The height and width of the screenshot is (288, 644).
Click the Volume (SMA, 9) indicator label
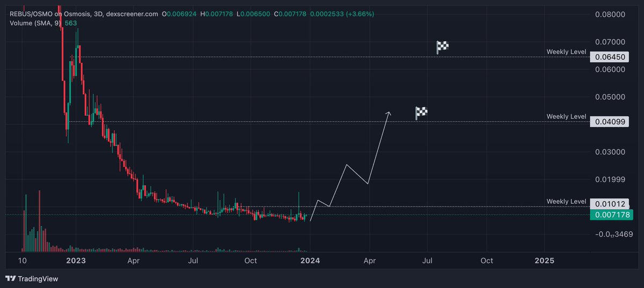point(35,23)
